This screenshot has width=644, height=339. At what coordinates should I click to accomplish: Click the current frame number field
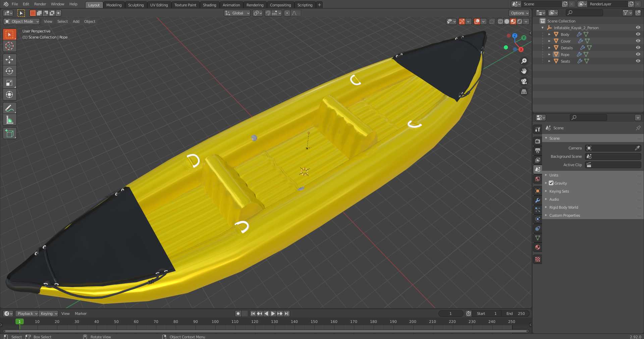pyautogui.click(x=451, y=314)
